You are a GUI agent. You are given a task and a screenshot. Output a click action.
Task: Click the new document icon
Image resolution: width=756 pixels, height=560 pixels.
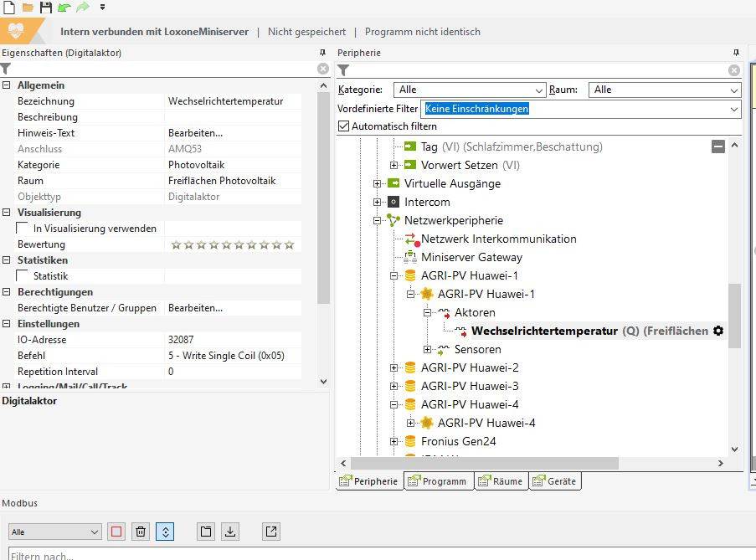click(x=8, y=8)
